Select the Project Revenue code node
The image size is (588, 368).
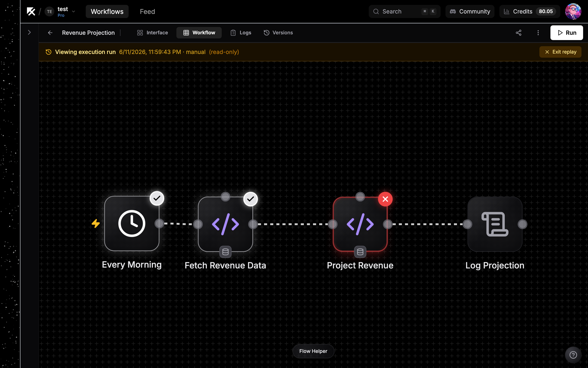click(x=360, y=224)
